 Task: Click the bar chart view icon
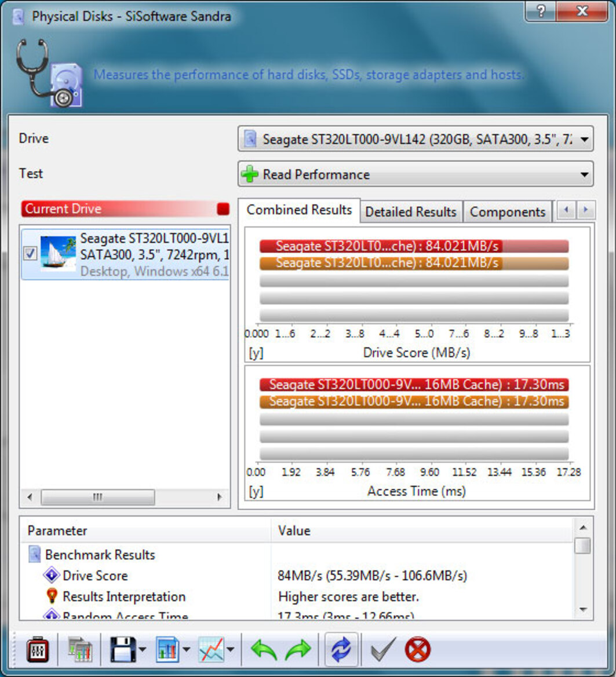point(167,649)
